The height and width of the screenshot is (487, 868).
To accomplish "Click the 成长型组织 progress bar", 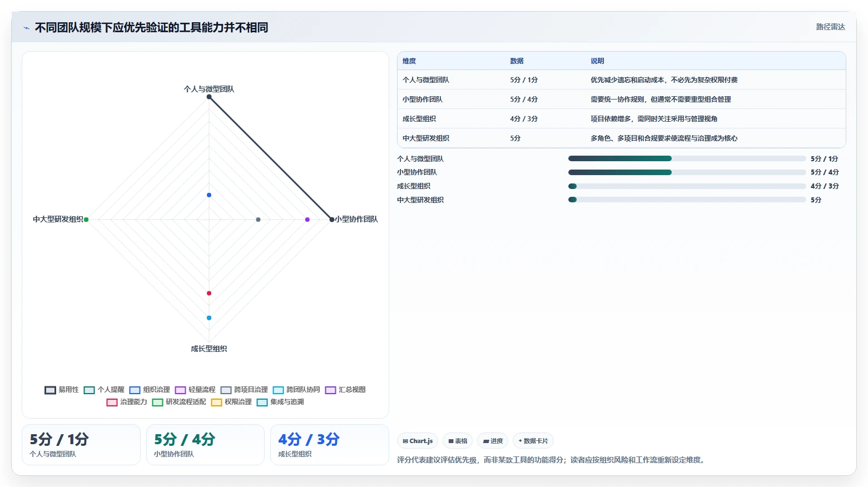I will click(x=687, y=186).
